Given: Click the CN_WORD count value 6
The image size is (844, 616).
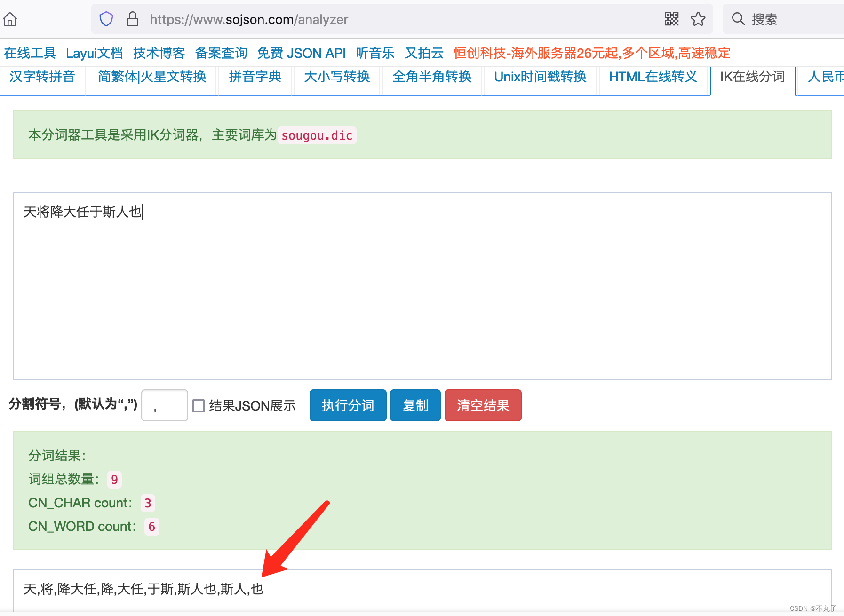Looking at the screenshot, I should 151,527.
